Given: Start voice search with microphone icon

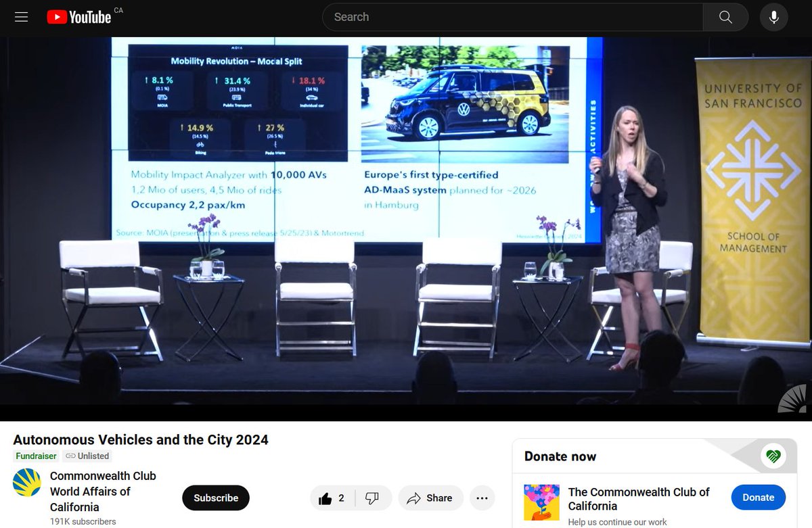Looking at the screenshot, I should pyautogui.click(x=774, y=17).
